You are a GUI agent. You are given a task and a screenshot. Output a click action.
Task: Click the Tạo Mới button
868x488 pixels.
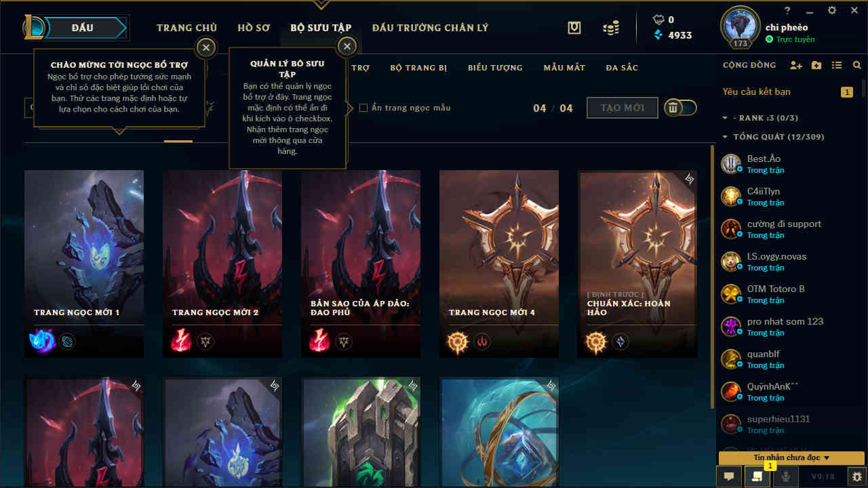tap(622, 108)
